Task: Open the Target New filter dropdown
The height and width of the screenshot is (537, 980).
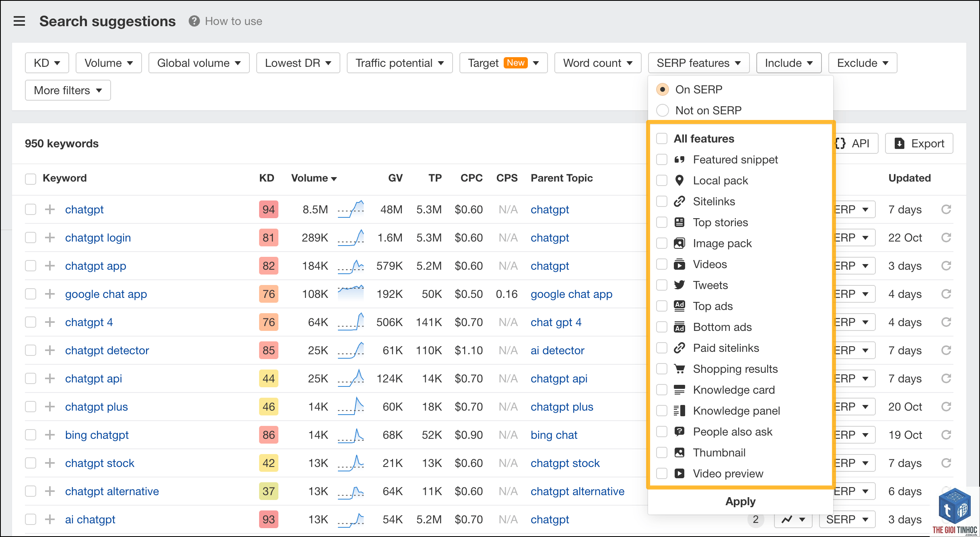Action: click(x=503, y=63)
